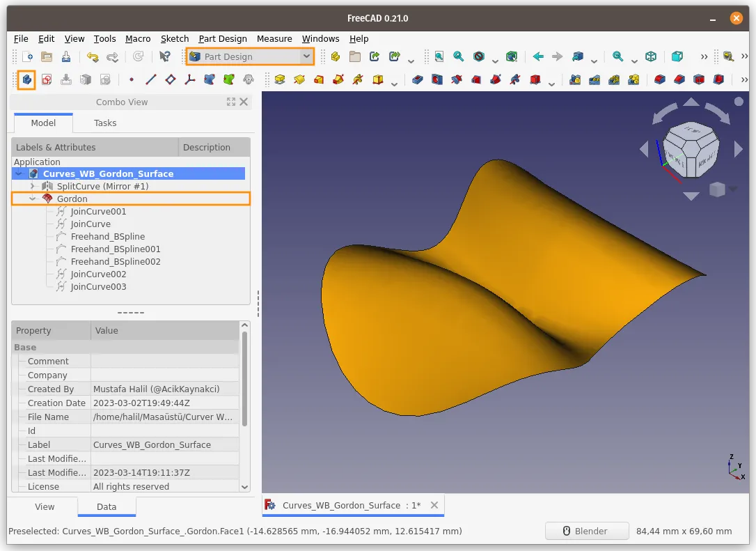Viewport: 756px width, 551px height.
Task: Collapse the Gordon tree node
Action: [32, 199]
